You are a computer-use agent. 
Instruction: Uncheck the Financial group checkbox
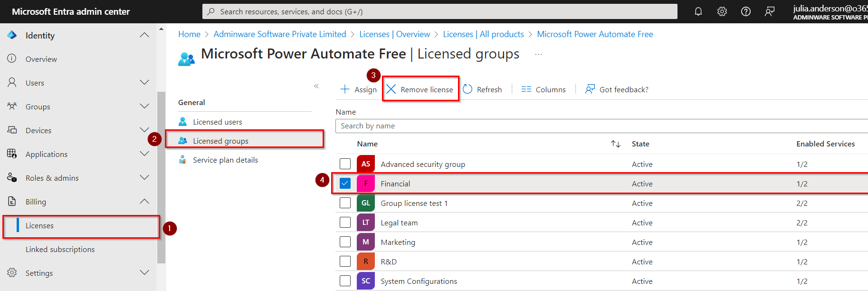pos(345,184)
